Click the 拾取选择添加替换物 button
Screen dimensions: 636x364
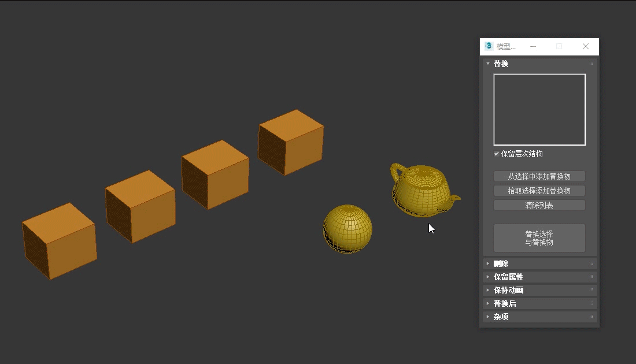[539, 191]
